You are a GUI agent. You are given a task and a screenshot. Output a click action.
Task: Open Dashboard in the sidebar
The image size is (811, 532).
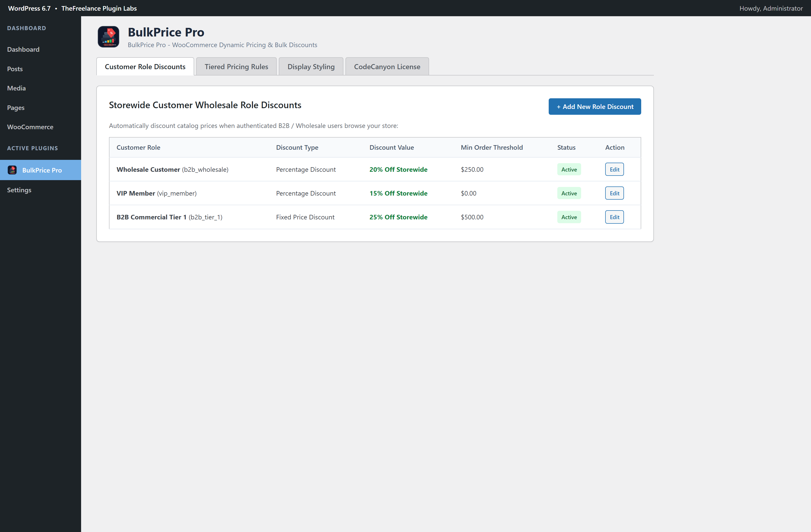pyautogui.click(x=23, y=49)
